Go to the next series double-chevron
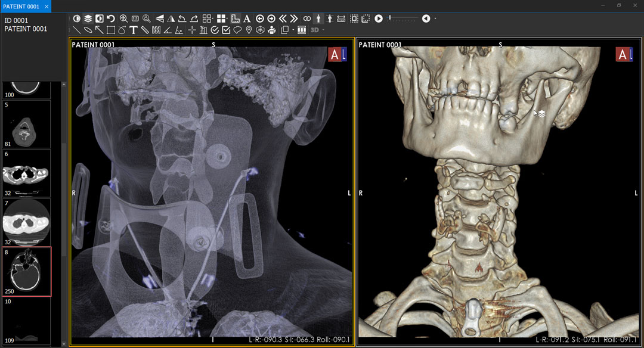Image resolution: width=644 pixels, height=348 pixels. point(294,18)
